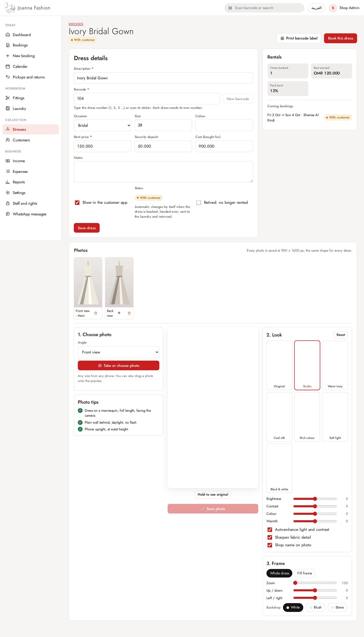Click the Shop Admin avatar circle
The height and width of the screenshot is (637, 364).
pos(333,8)
